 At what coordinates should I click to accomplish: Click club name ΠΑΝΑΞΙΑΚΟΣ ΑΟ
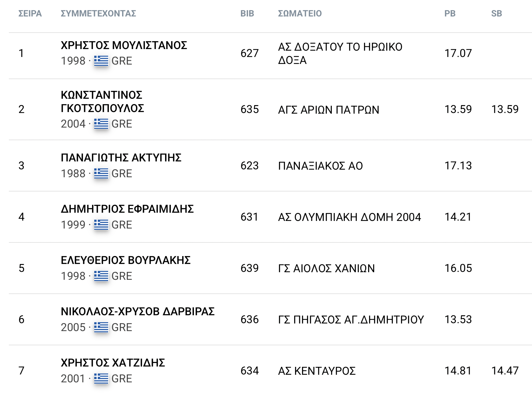pos(320,166)
